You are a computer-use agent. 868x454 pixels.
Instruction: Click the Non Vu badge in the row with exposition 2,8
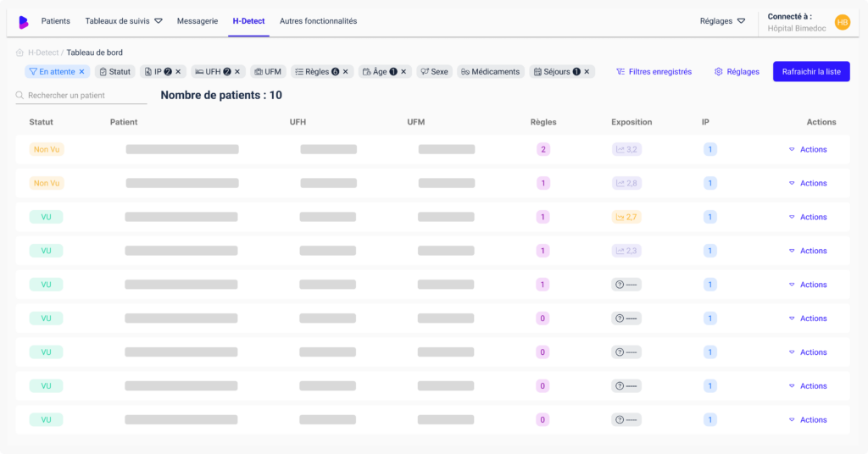(47, 183)
